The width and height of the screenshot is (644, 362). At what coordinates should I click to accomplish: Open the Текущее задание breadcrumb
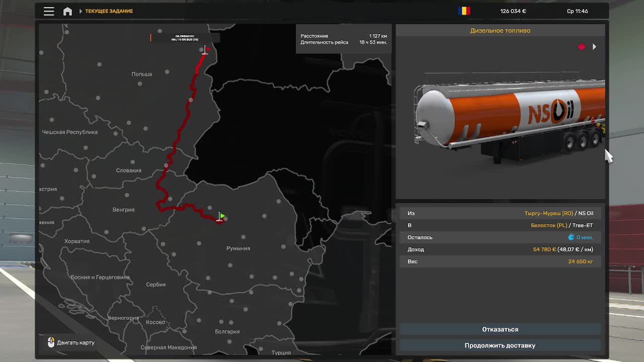(109, 11)
